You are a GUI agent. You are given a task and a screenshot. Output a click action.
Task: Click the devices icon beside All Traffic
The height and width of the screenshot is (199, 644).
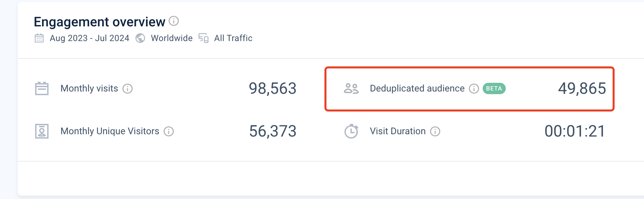(x=204, y=38)
